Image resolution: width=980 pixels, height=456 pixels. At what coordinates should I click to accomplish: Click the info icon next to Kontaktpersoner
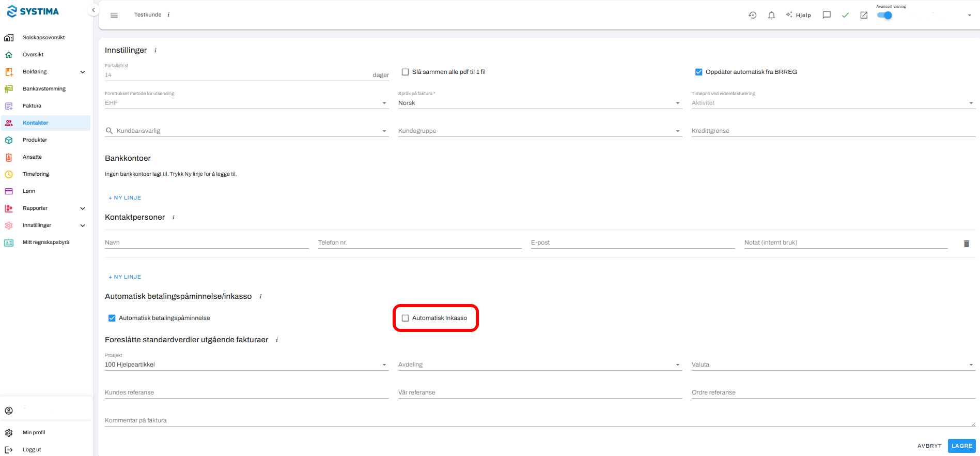[x=174, y=218]
